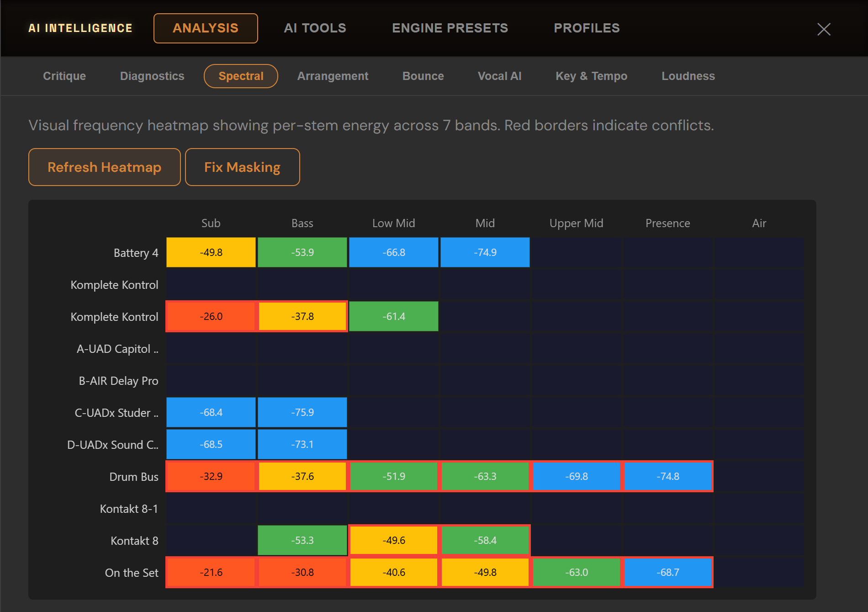Click Kontakt 8 Mid cell -58.4
The width and height of the screenshot is (868, 612).
click(485, 540)
